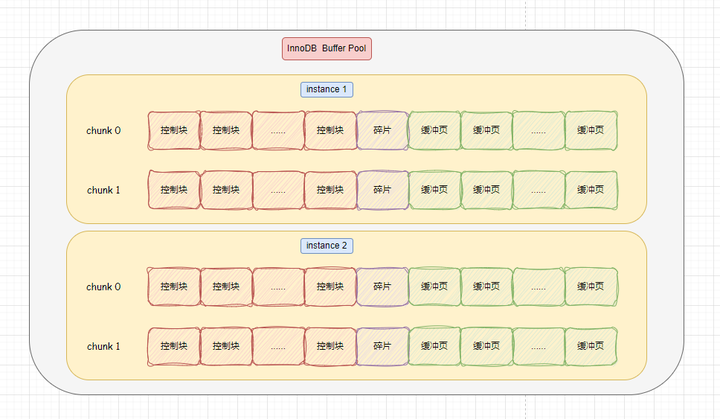
Task: Select first 缓冲页 box in instance 1 chunk 0
Action: click(x=434, y=130)
